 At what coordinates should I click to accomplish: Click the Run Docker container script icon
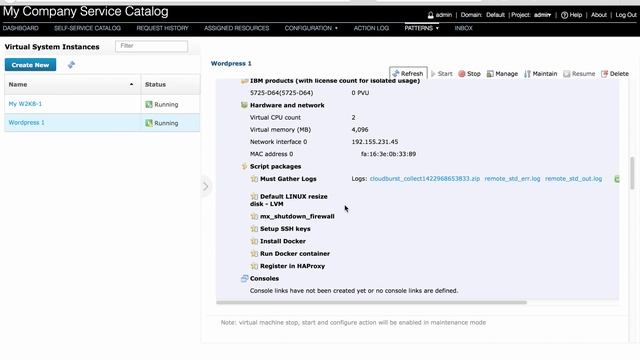click(254, 253)
